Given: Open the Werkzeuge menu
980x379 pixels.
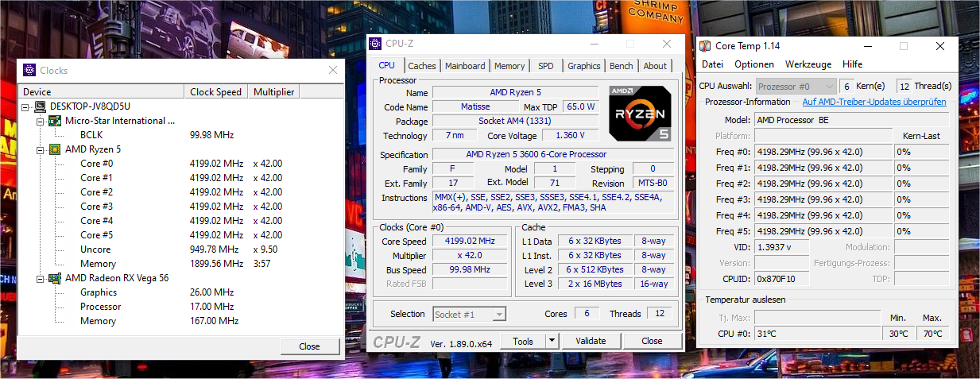Looking at the screenshot, I should (x=808, y=64).
